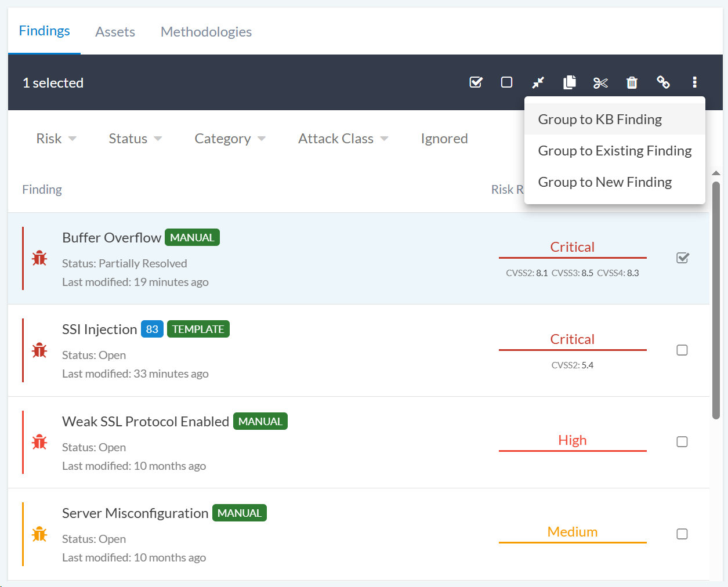Click the deselect all square icon

506,82
